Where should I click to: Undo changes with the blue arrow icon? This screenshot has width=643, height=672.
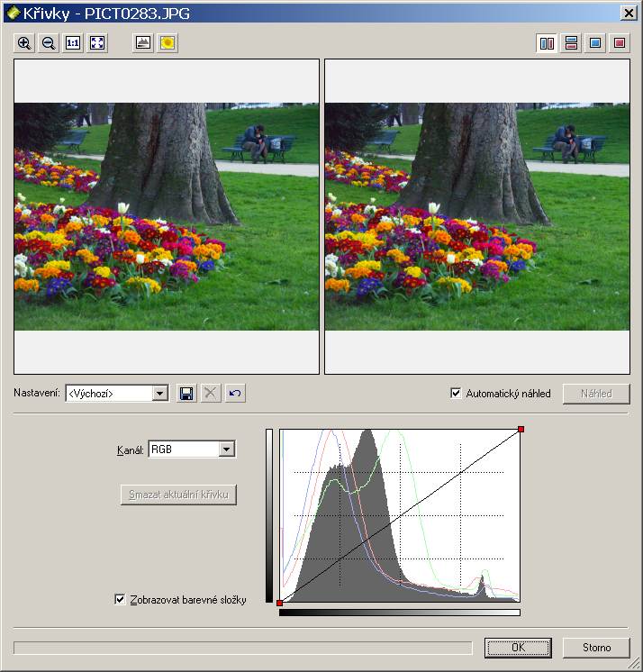tap(235, 393)
